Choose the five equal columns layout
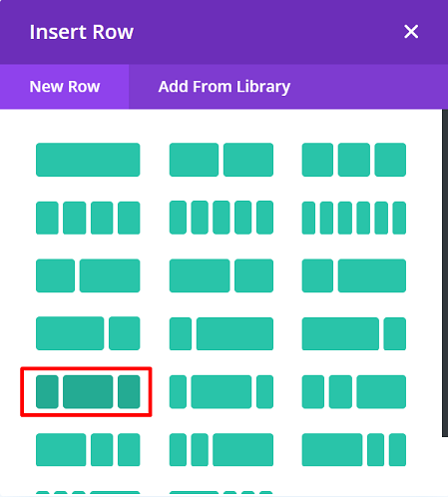The height and width of the screenshot is (497, 448). pos(222,218)
